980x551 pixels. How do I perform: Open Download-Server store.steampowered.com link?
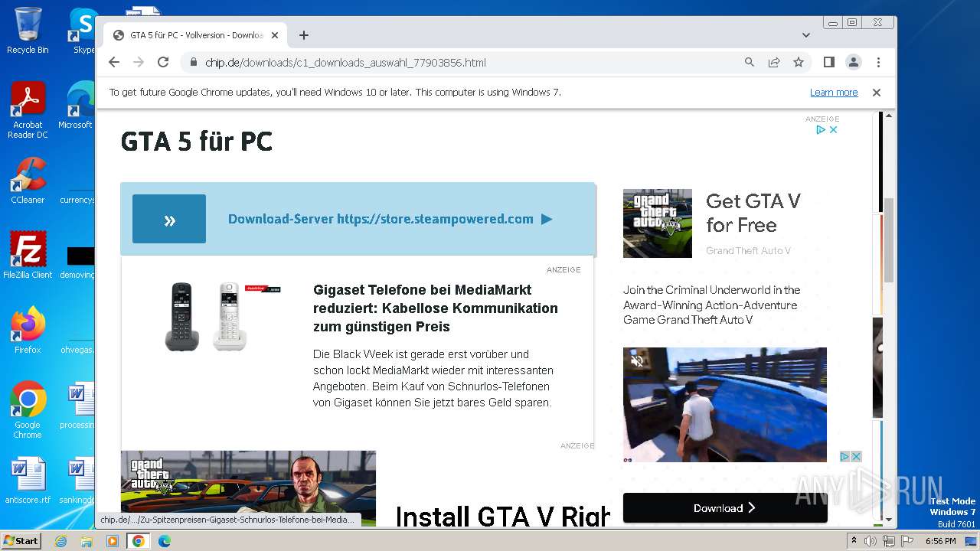click(390, 219)
